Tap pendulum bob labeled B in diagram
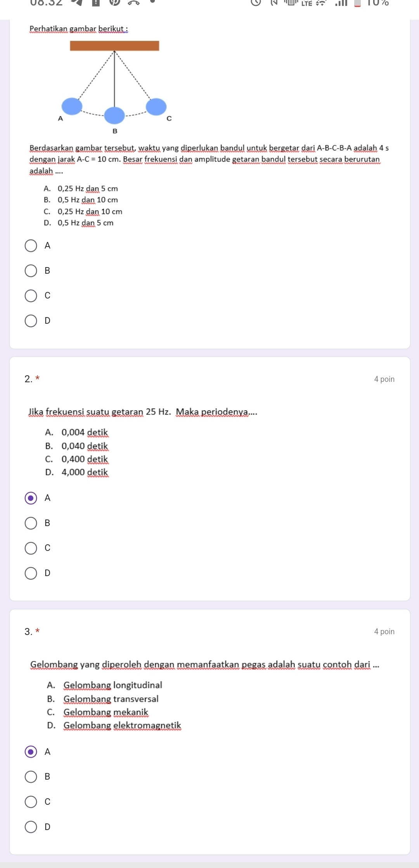Screen dimensions: 419x868 tap(114, 116)
